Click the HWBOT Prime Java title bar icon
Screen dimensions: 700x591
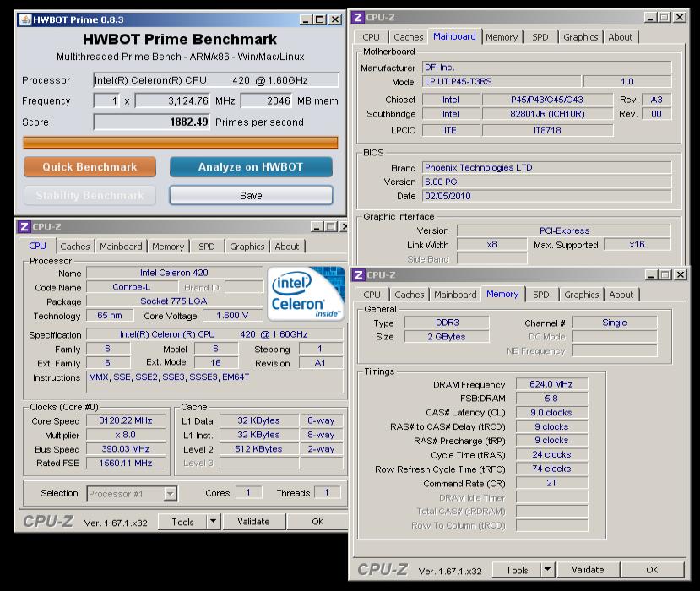pos(25,19)
